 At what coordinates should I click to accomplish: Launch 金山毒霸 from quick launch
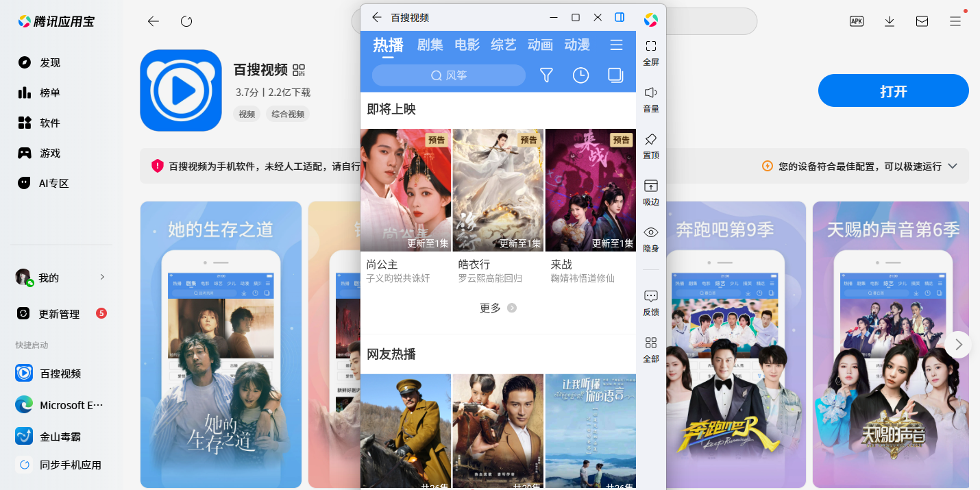point(47,436)
